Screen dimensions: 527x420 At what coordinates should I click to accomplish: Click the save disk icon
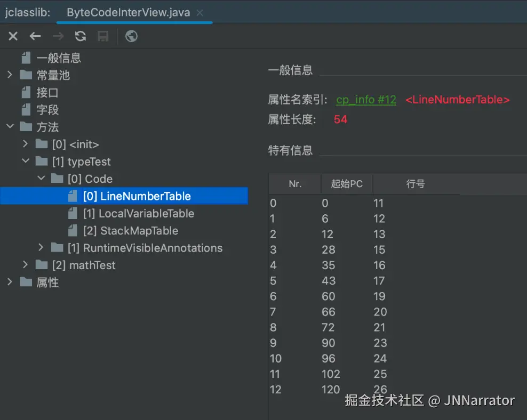[103, 36]
